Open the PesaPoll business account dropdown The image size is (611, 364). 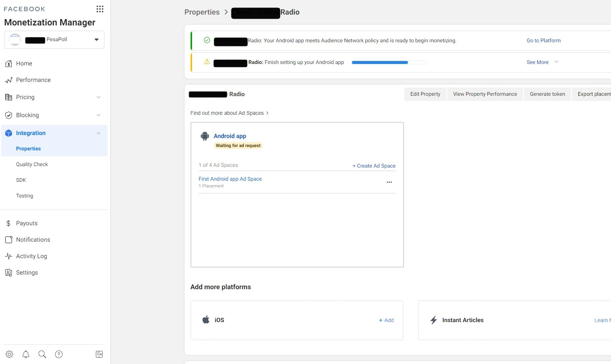tap(54, 40)
